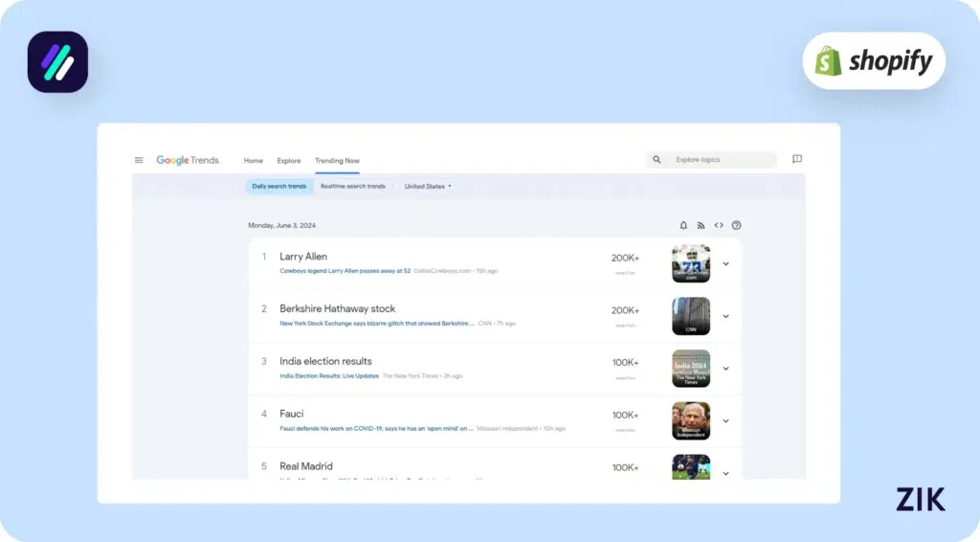Expand the Berkshire Hathaway stock row

(725, 316)
